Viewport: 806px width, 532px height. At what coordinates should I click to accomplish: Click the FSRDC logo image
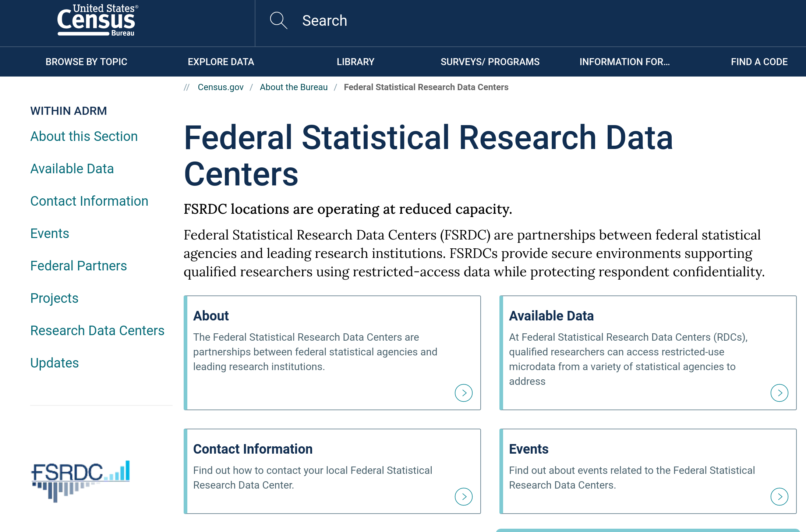[81, 481]
